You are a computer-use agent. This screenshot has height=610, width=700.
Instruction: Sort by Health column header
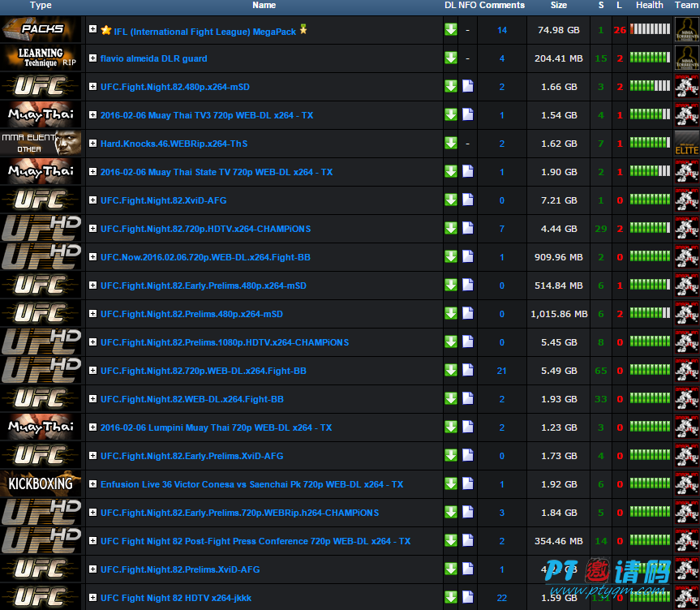[649, 5]
